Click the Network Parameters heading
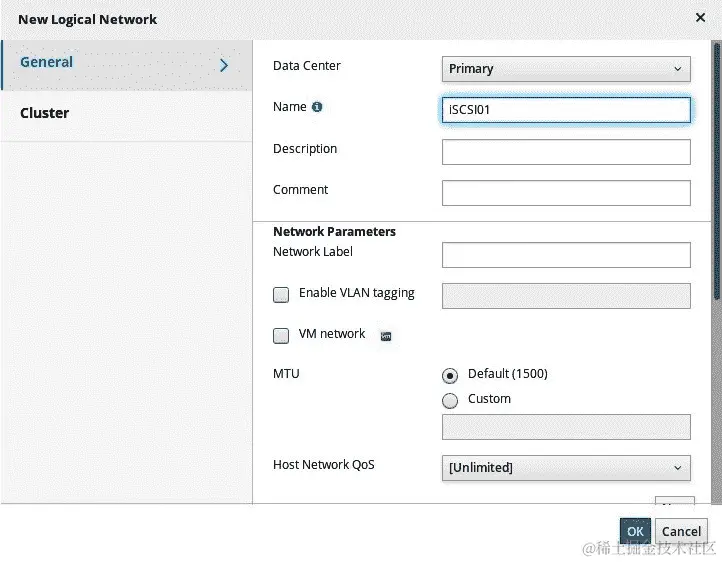Viewport: 722px width, 562px height. coord(334,232)
